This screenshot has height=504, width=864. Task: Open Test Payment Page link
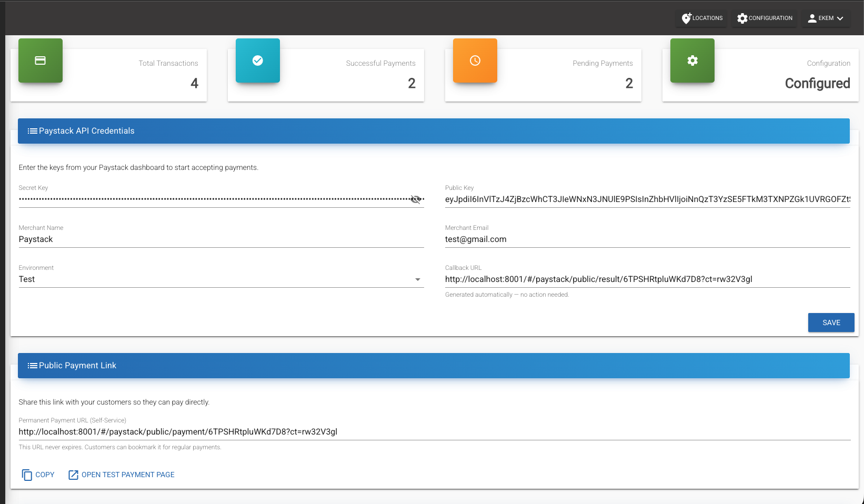[x=122, y=475]
